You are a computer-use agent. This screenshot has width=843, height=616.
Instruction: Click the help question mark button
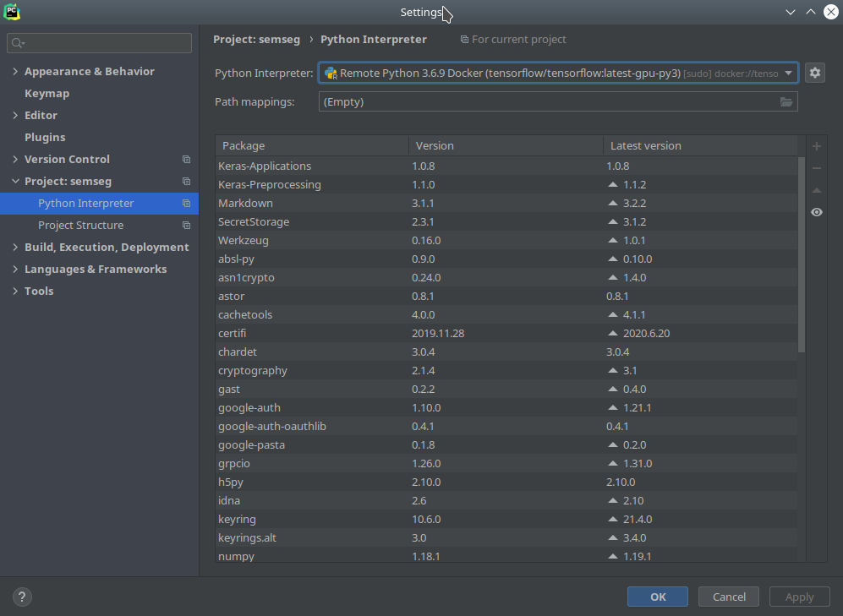tap(22, 597)
